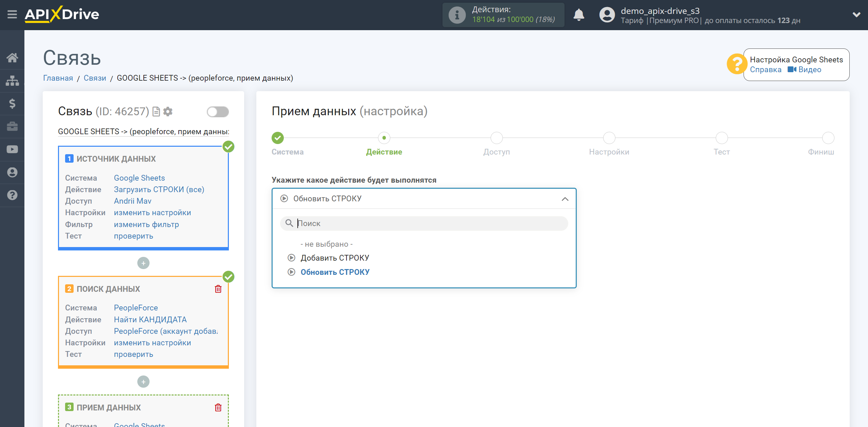This screenshot has width=868, height=427.
Task: Click the ПРИЕМ ДАННЫХ block header
Action: pyautogui.click(x=108, y=407)
